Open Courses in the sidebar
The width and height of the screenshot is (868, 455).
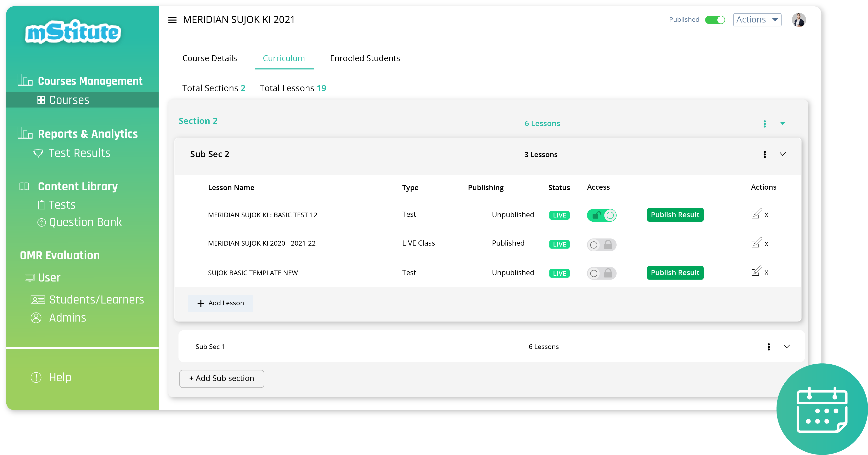point(82,100)
